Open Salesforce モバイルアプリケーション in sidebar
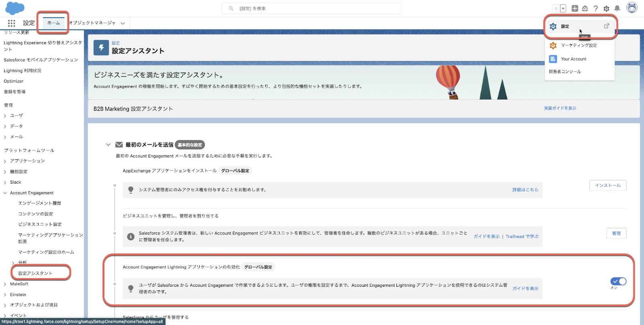The height and width of the screenshot is (325, 644). pos(41,60)
